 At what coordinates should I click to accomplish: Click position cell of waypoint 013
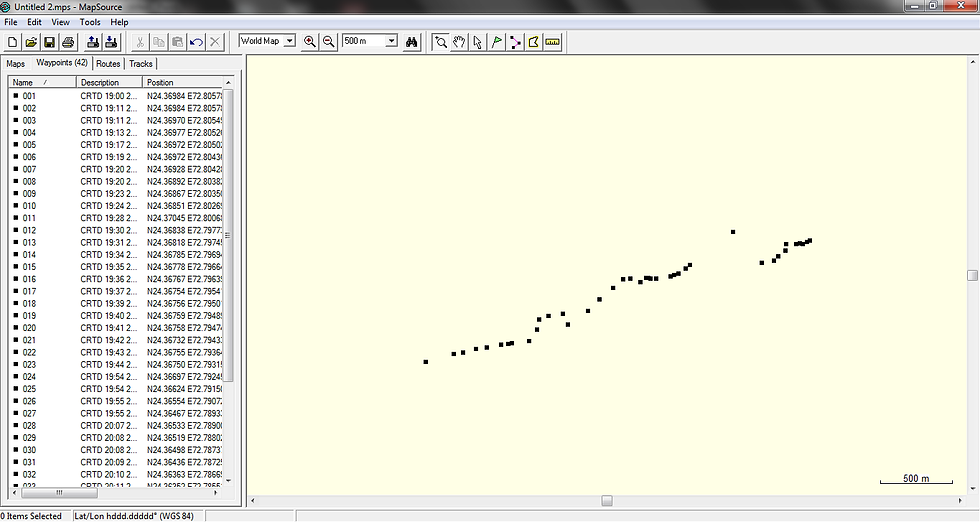pyautogui.click(x=184, y=242)
